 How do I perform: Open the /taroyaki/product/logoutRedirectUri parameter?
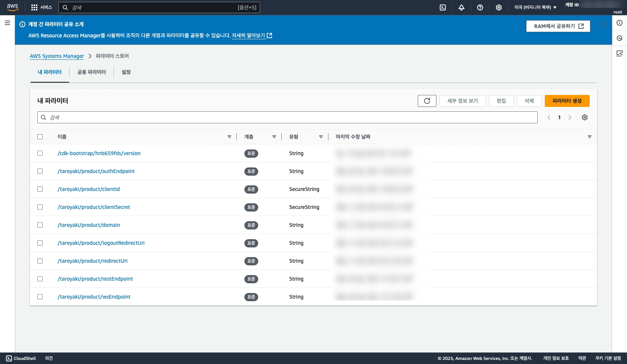101,243
